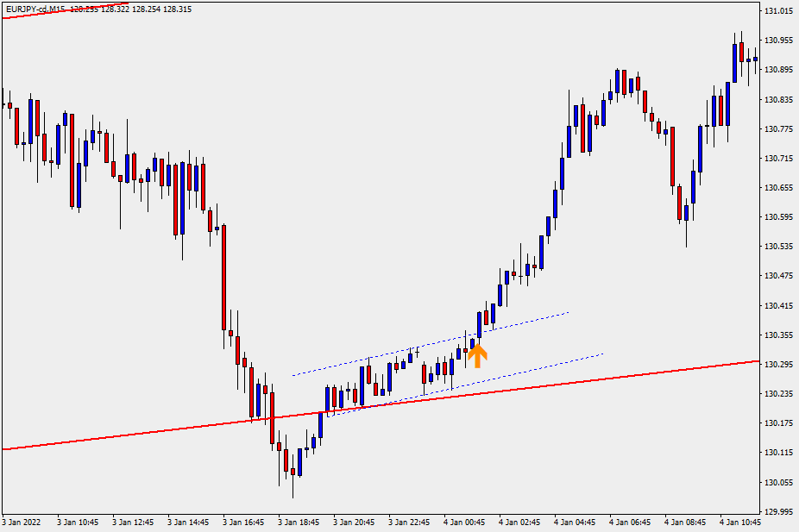Click the 3 Jan 2022 date label
799x532 pixels.
(22, 523)
